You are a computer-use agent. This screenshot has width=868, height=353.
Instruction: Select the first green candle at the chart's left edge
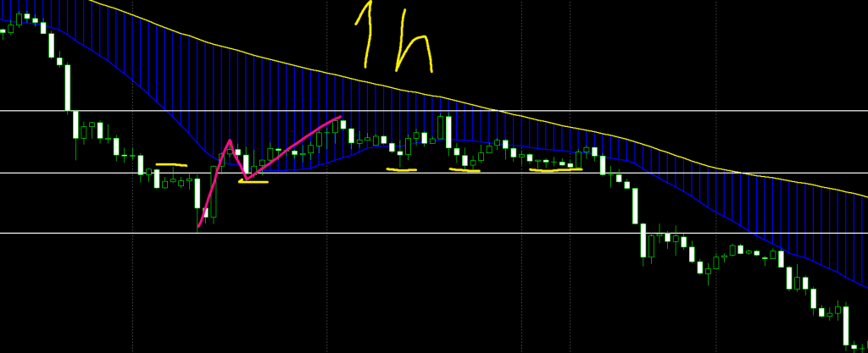coord(3,32)
